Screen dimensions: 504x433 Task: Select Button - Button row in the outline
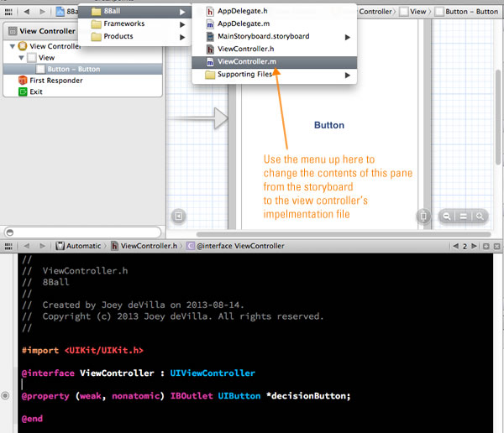[x=82, y=69]
